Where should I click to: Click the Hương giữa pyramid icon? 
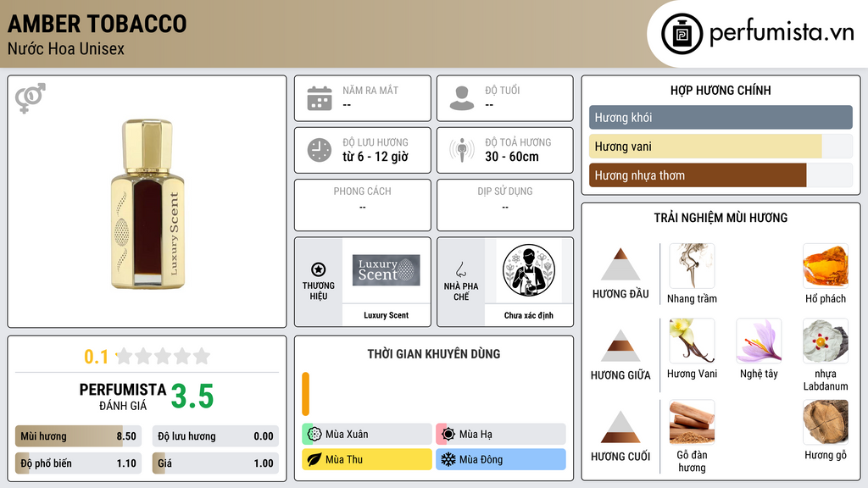620,346
